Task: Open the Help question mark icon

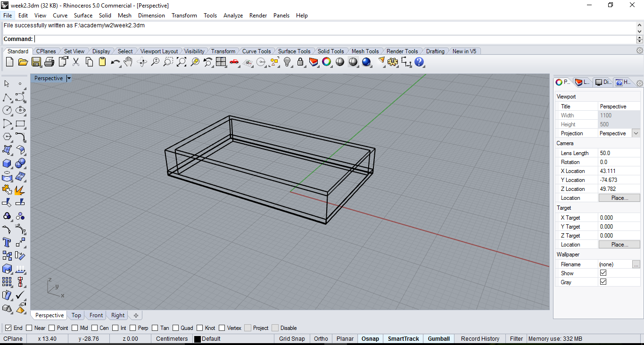Action: (419, 62)
